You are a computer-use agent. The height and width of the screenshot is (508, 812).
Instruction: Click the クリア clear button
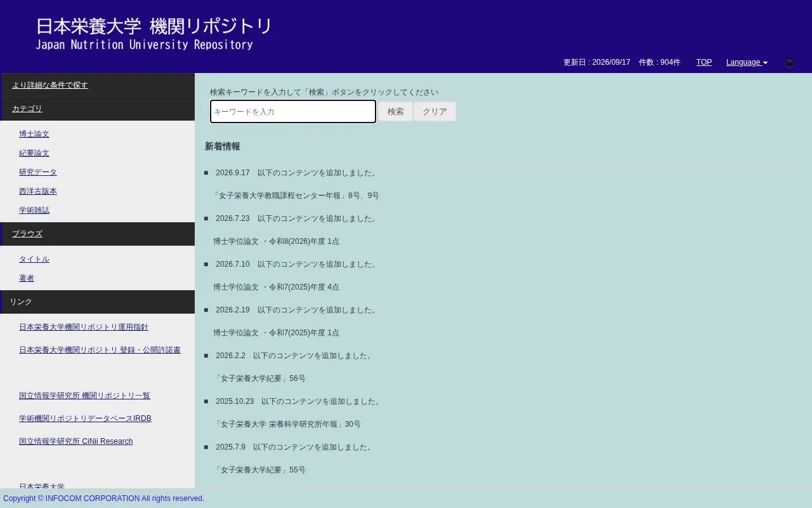[435, 112]
